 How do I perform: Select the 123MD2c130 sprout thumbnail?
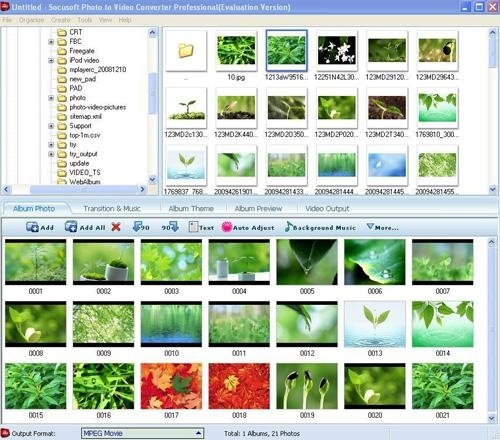186,108
